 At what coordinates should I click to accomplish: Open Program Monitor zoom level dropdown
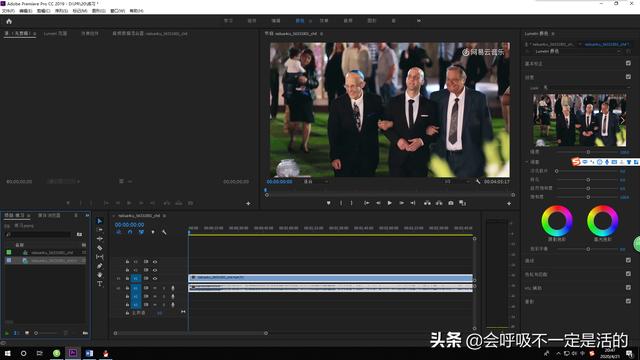click(x=316, y=181)
